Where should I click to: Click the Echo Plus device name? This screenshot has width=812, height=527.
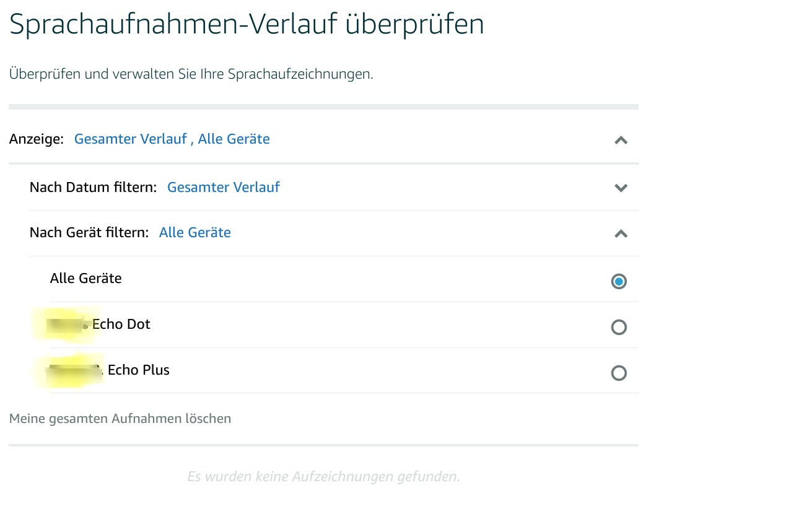click(x=138, y=370)
